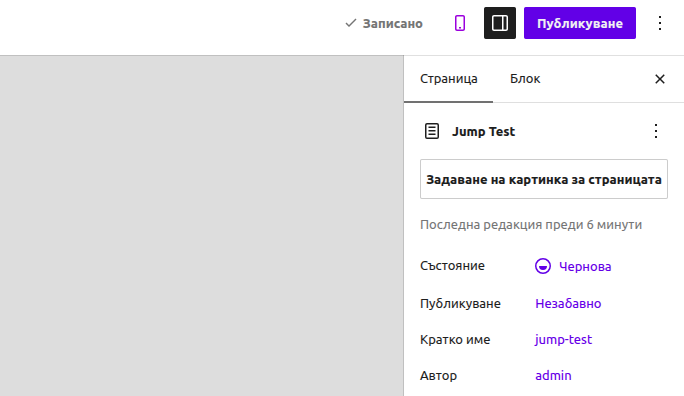684x396 pixels.
Task: Open the Чернова status dropdown
Action: (573, 266)
